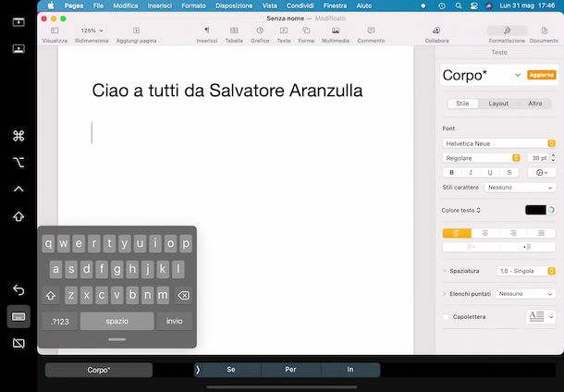This screenshot has height=392, width=564.
Task: Show the Formattazione inspector
Action: coord(507,31)
